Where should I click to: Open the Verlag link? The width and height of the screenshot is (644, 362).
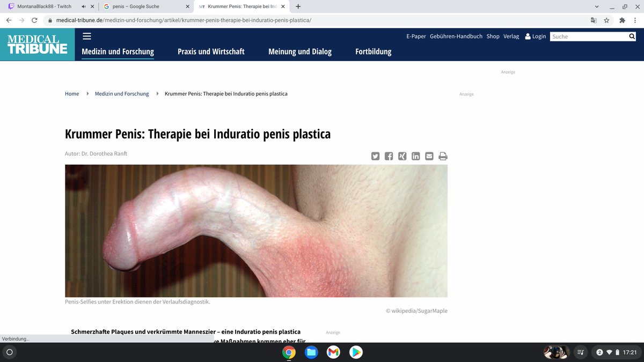point(511,36)
